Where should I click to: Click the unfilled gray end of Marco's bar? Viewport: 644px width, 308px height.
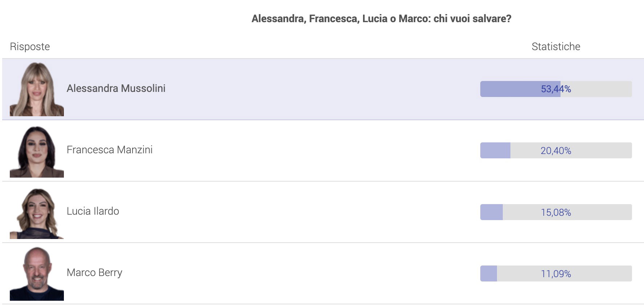(603, 273)
